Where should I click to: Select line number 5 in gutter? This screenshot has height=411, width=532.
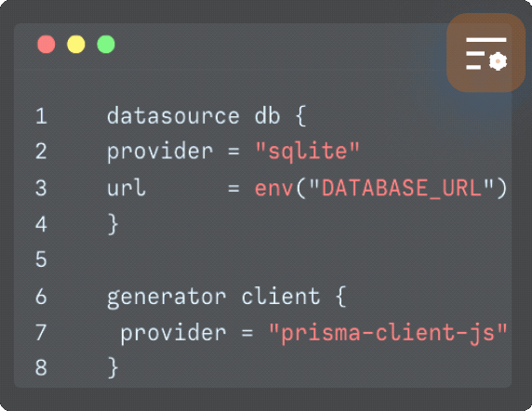[x=42, y=259]
